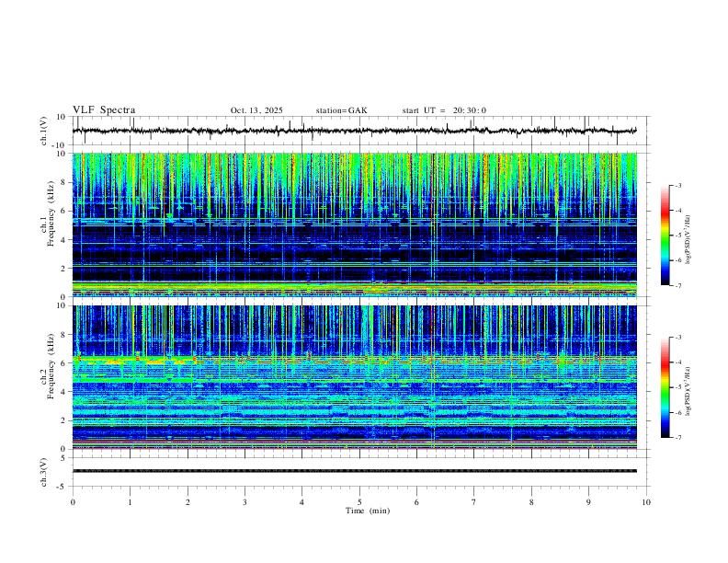Screen dimensions: 728x563
Task: Click the '5' tick label on time axis
Action: tap(359, 502)
